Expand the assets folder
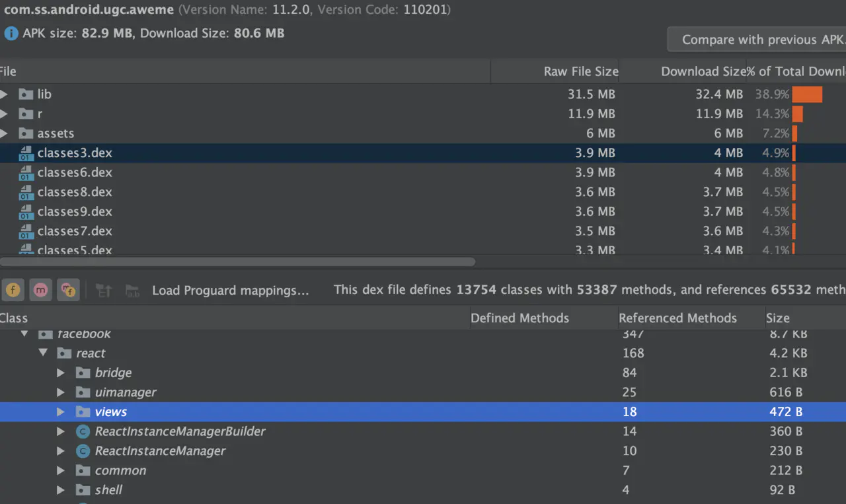The height and width of the screenshot is (504, 846). 5,133
